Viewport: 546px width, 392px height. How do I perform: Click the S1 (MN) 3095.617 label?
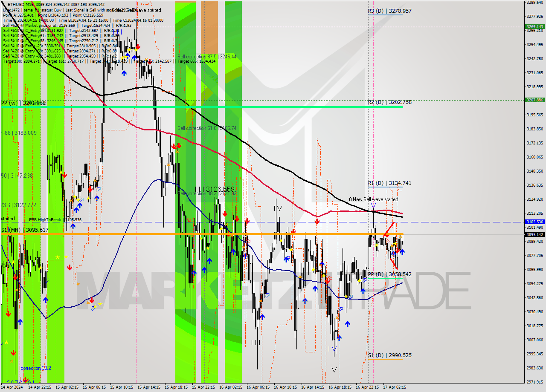click(24, 230)
